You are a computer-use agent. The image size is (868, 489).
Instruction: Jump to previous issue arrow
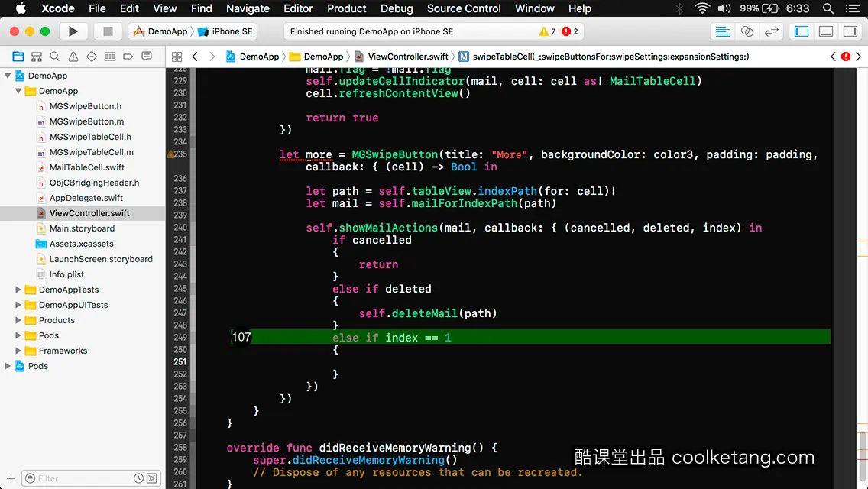click(x=833, y=57)
